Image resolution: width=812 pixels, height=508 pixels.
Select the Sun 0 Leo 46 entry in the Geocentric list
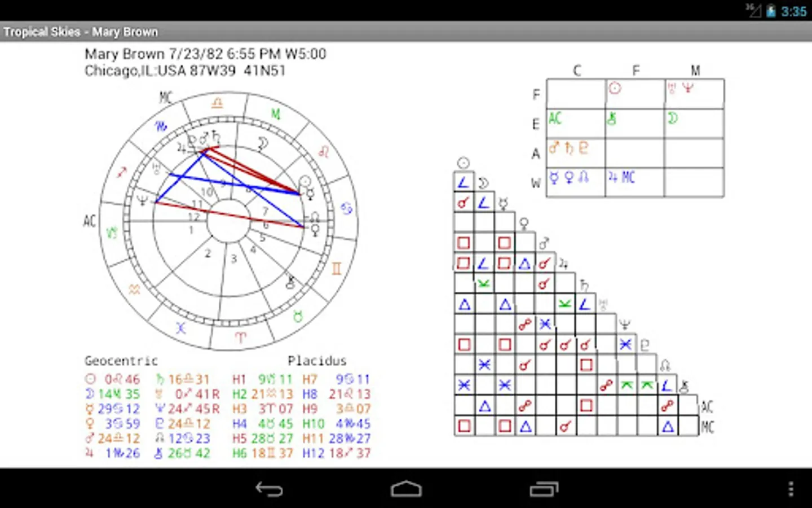[113, 379]
